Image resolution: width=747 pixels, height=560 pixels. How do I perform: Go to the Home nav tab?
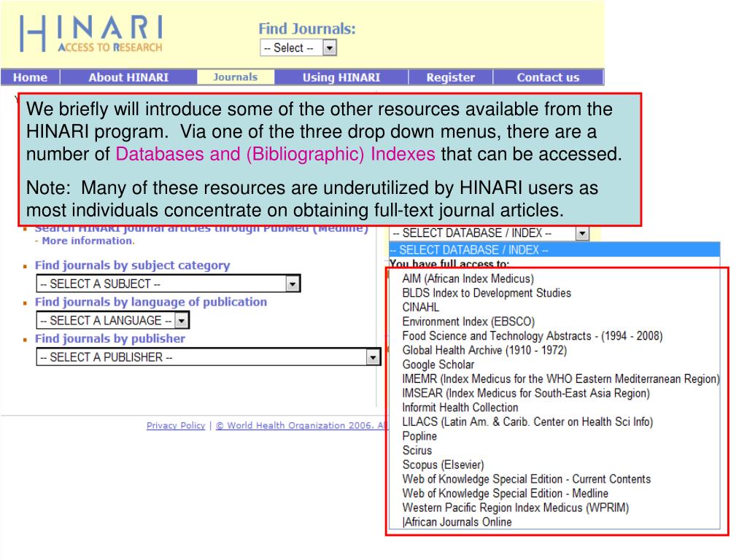30,77
